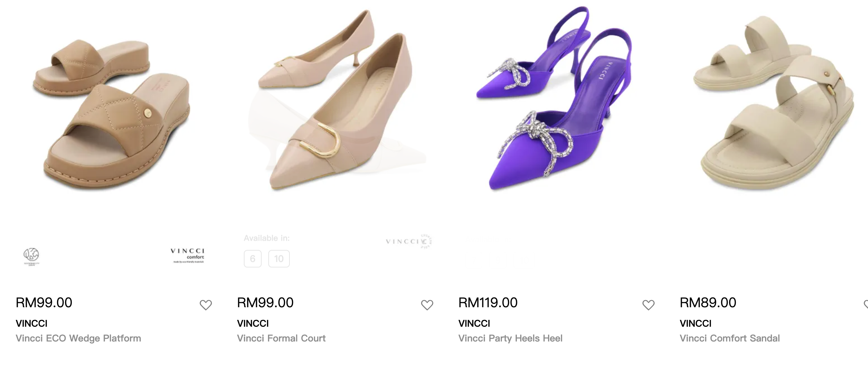The width and height of the screenshot is (868, 366).
Task: Go to Vincci Party Heels Heel page
Action: (510, 338)
